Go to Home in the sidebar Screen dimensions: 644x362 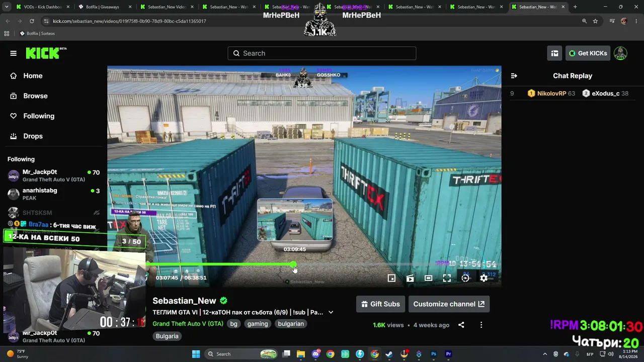tap(33, 76)
